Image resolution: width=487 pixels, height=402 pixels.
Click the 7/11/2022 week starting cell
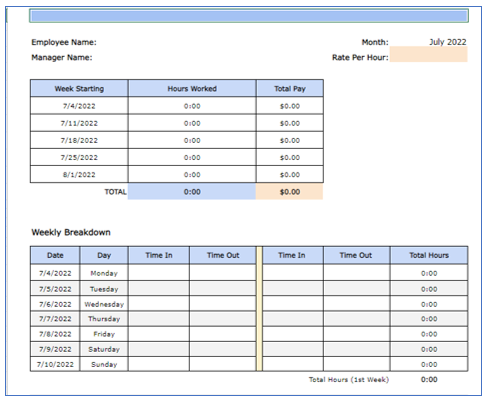click(x=79, y=123)
